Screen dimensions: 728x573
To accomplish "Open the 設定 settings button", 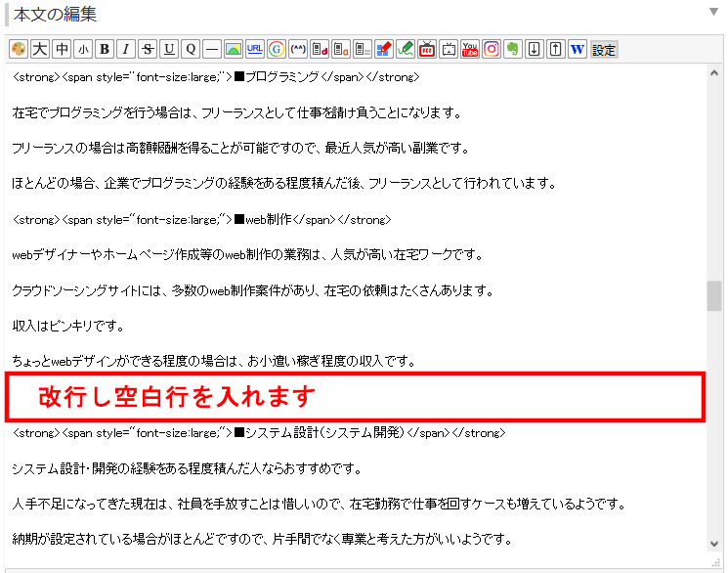I will [604, 49].
